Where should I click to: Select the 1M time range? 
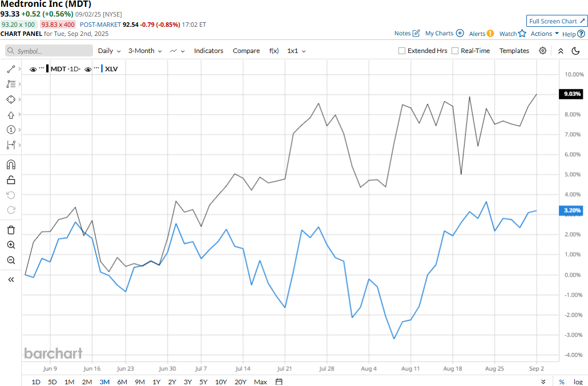[69, 382]
